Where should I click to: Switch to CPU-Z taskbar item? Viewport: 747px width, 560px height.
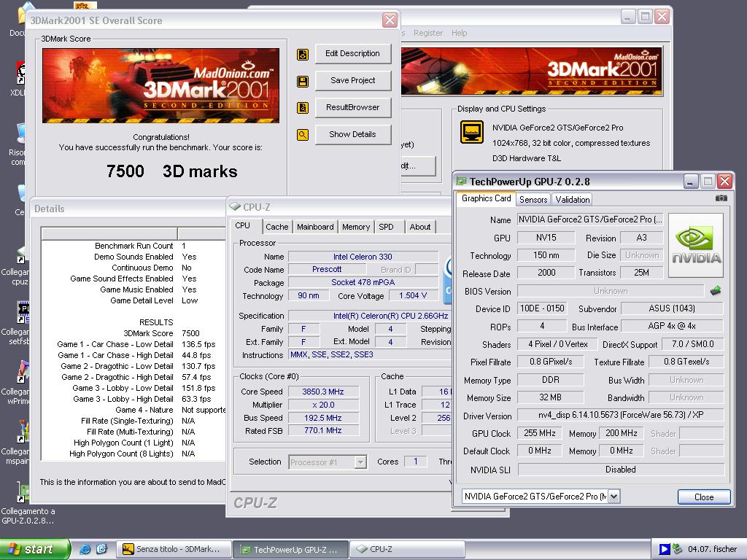(x=407, y=550)
